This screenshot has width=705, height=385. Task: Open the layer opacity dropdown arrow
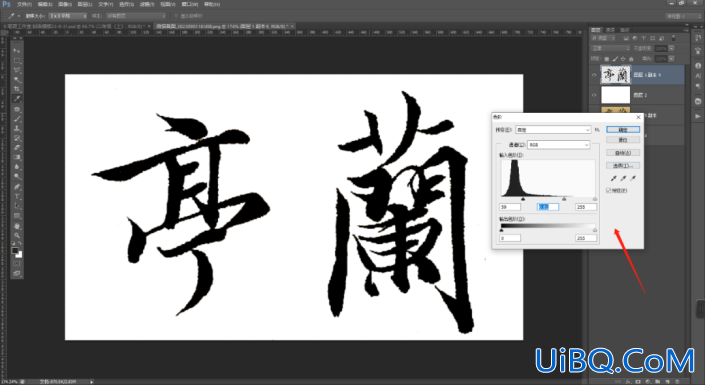pos(671,48)
